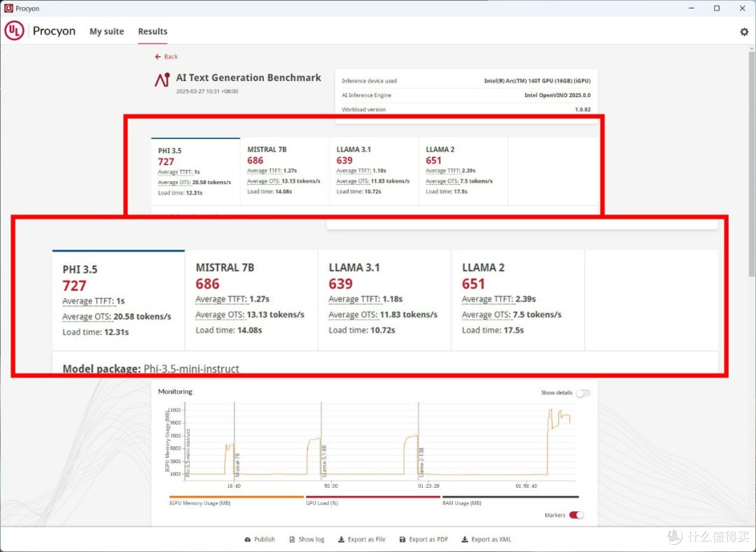
Task: Disable the Markers toggle
Action: tap(576, 515)
